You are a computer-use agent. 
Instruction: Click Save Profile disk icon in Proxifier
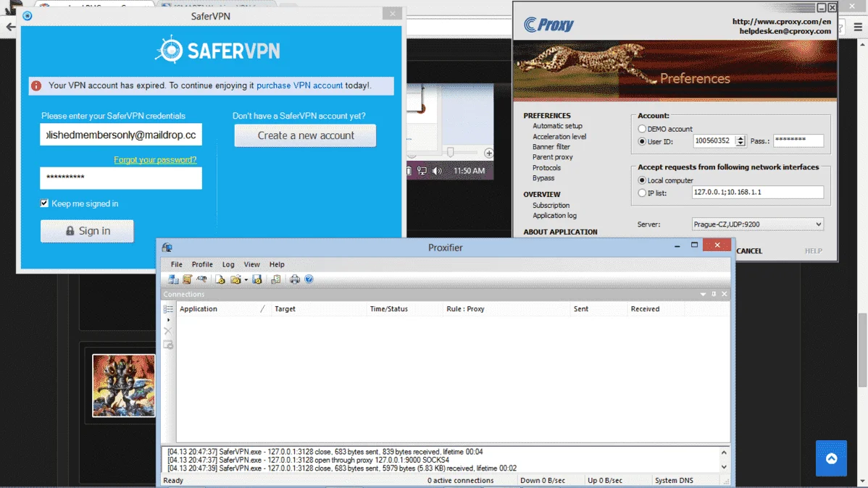257,279
